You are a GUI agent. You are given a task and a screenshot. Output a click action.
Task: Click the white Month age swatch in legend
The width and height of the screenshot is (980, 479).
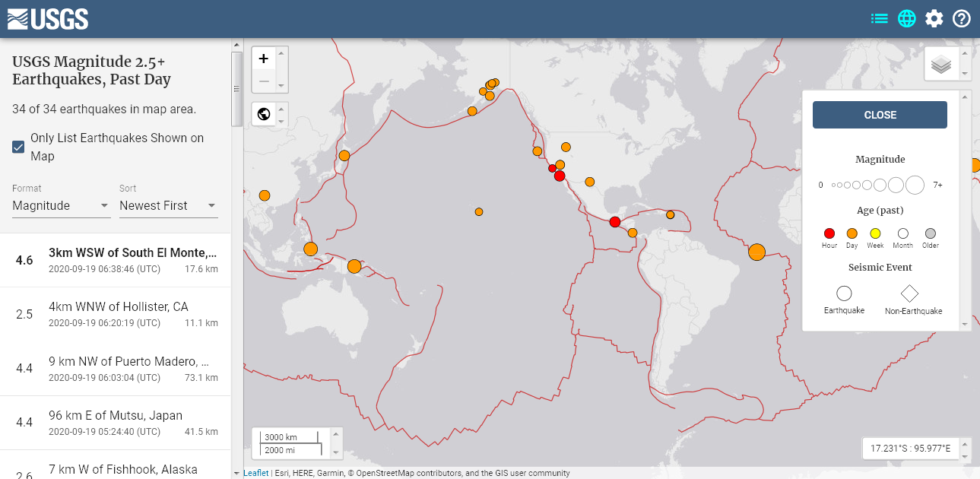pyautogui.click(x=903, y=233)
